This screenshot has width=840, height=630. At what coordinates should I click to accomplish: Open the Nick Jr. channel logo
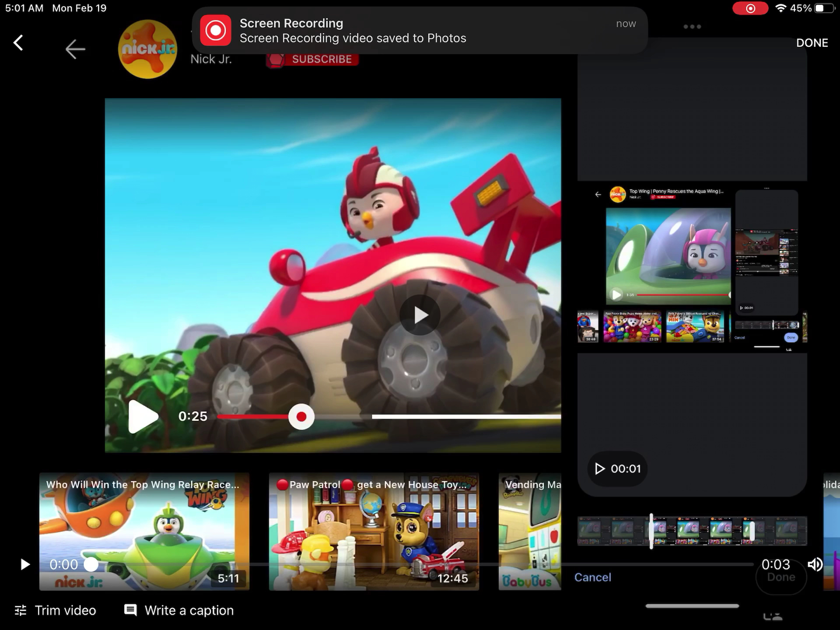147,49
